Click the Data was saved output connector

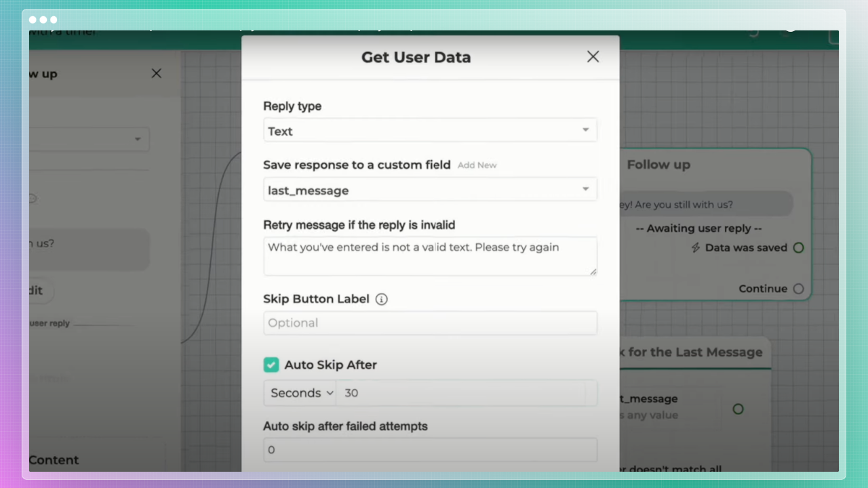[799, 248]
